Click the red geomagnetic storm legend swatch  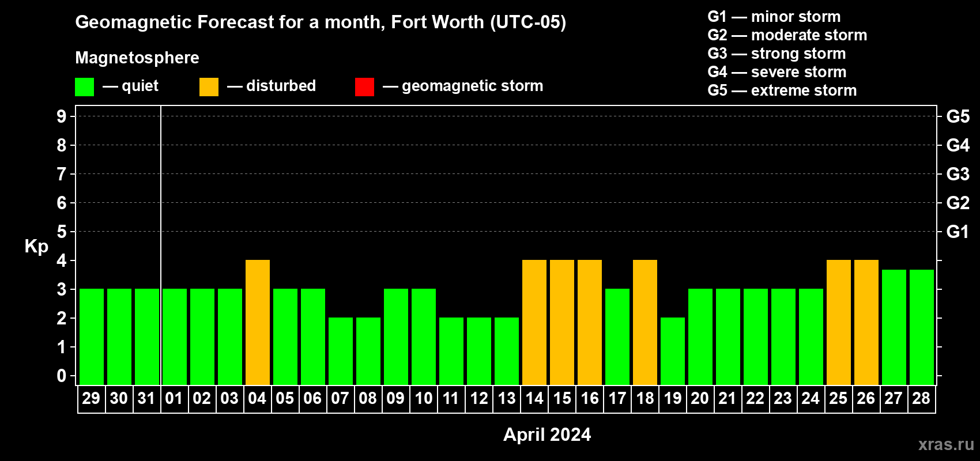pyautogui.click(x=364, y=87)
